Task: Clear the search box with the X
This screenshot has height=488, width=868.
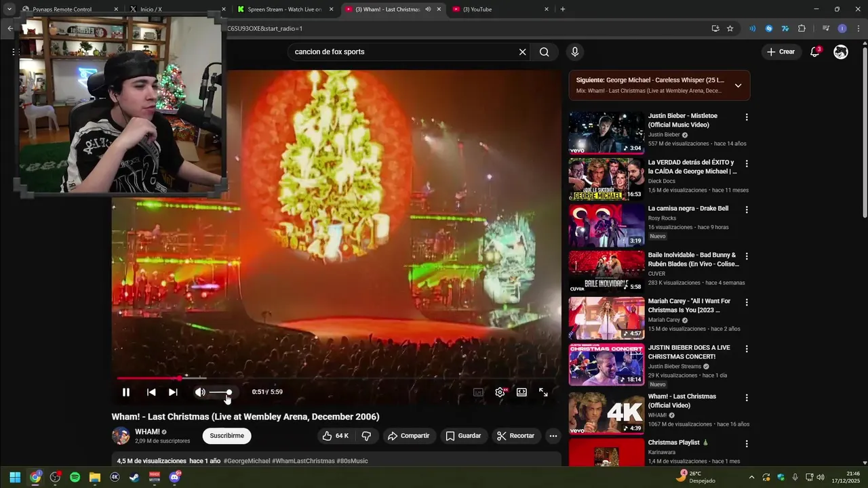Action: click(522, 52)
